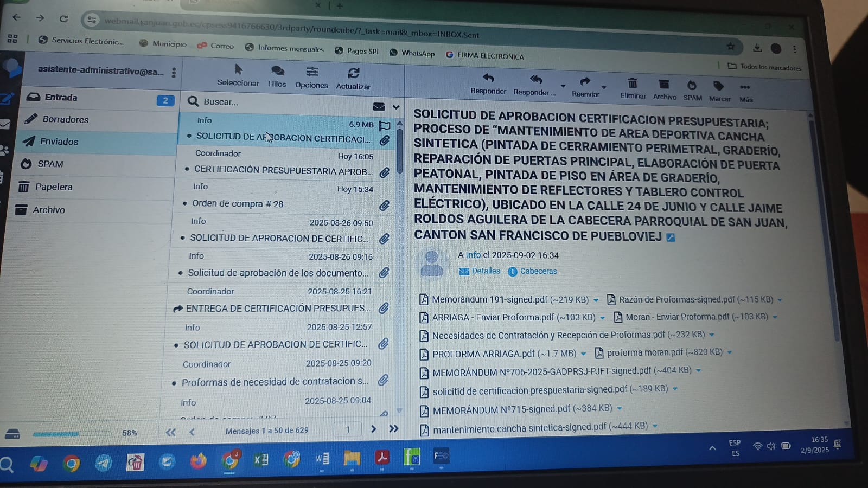
Task: Open Seleccionar selection tool
Action: tap(238, 69)
